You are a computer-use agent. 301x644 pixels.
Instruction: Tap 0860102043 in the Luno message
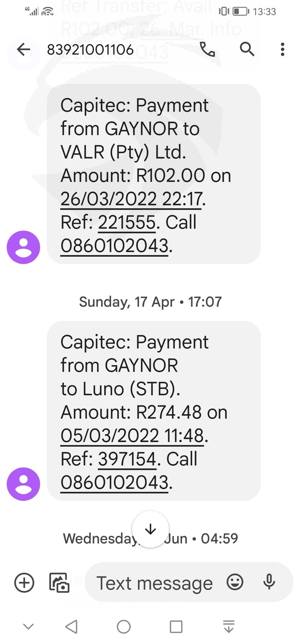115,482
